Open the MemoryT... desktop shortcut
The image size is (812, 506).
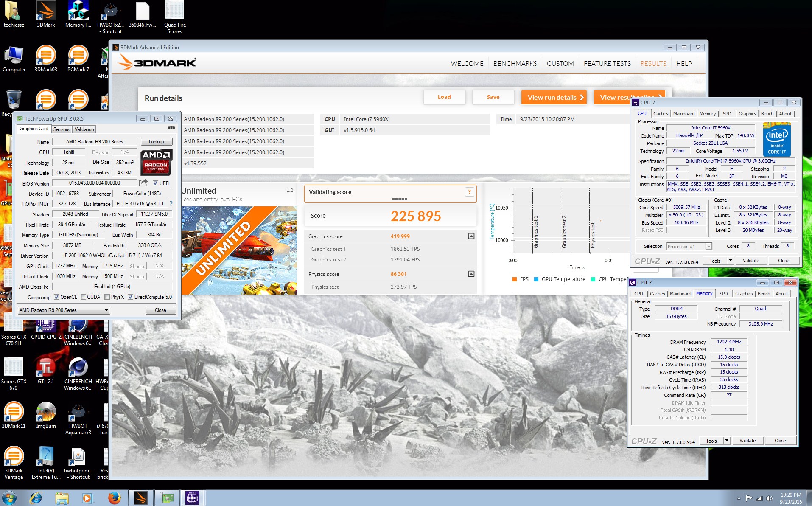[78, 14]
